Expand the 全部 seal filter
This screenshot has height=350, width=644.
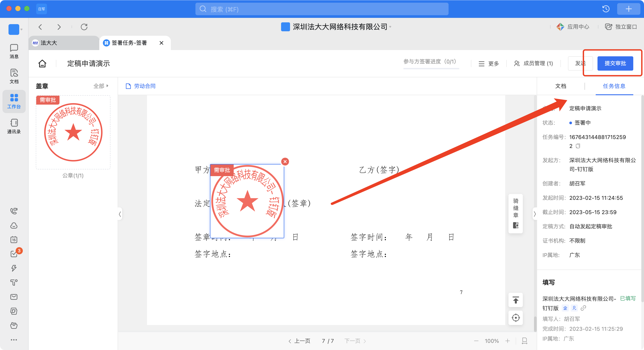point(101,86)
